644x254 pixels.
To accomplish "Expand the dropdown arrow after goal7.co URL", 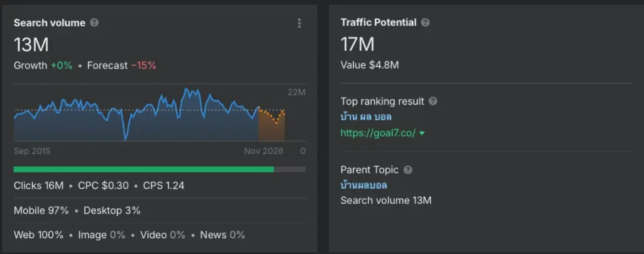I will click(x=422, y=133).
